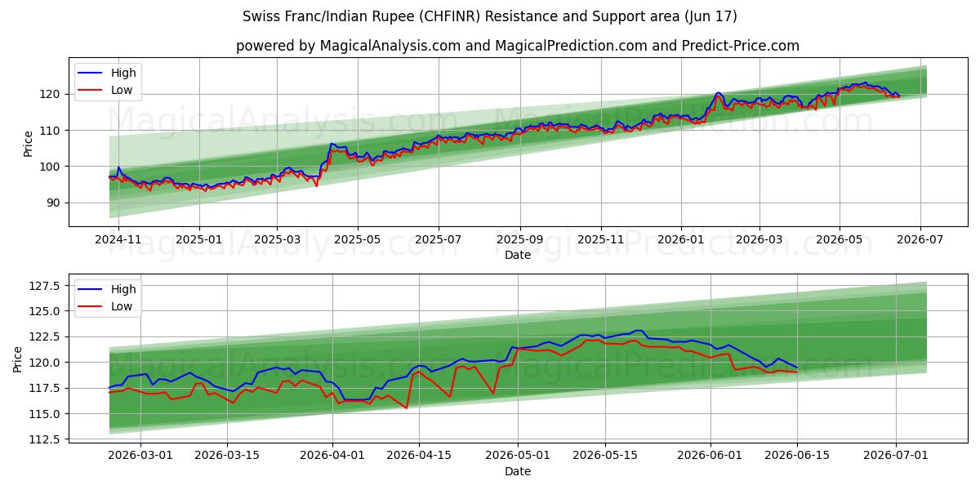The height and width of the screenshot is (490, 980).
Task: Click the '2025-11' date tick label
Action: pyautogui.click(x=601, y=240)
